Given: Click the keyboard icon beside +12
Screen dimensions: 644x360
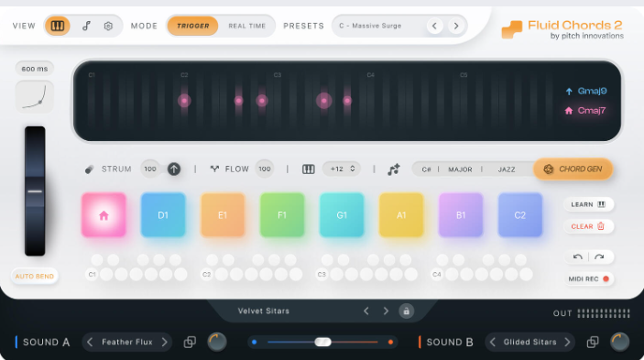Looking at the screenshot, I should [309, 169].
